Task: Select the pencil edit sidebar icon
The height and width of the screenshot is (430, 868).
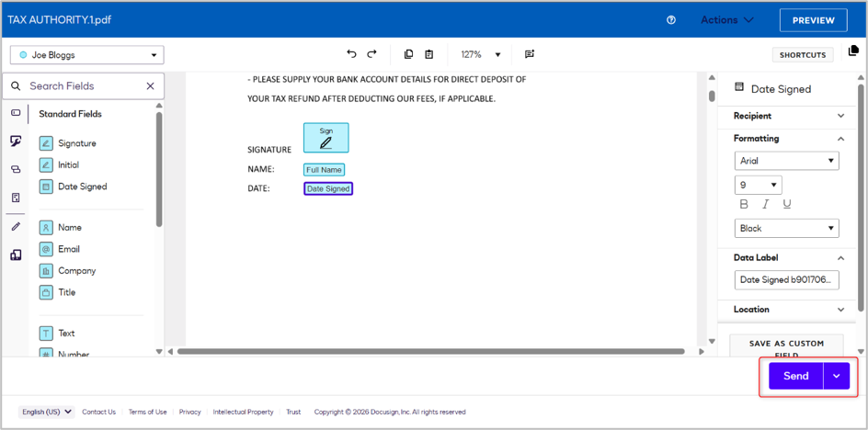Action: click(16, 226)
